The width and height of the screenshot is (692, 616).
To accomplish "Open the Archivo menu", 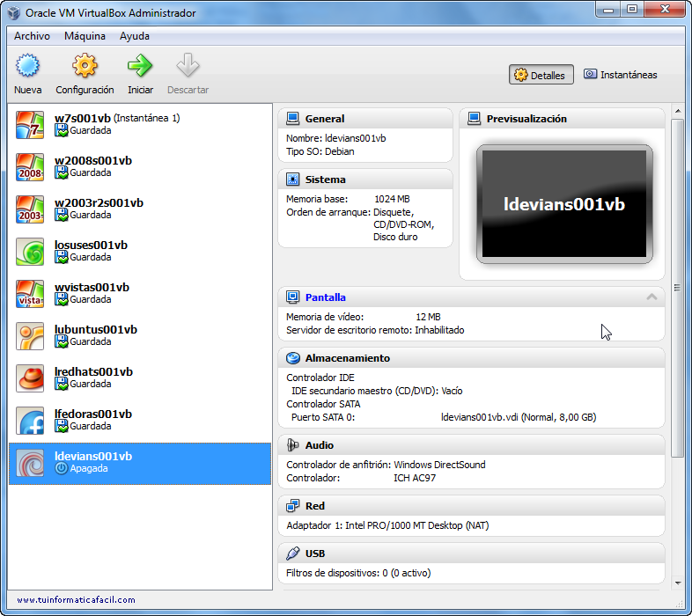I will coord(32,36).
